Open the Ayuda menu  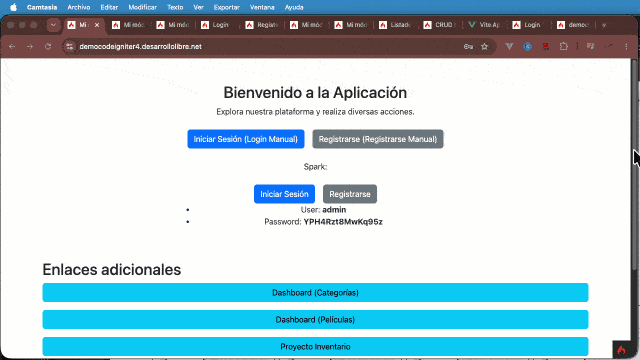(x=294, y=7)
